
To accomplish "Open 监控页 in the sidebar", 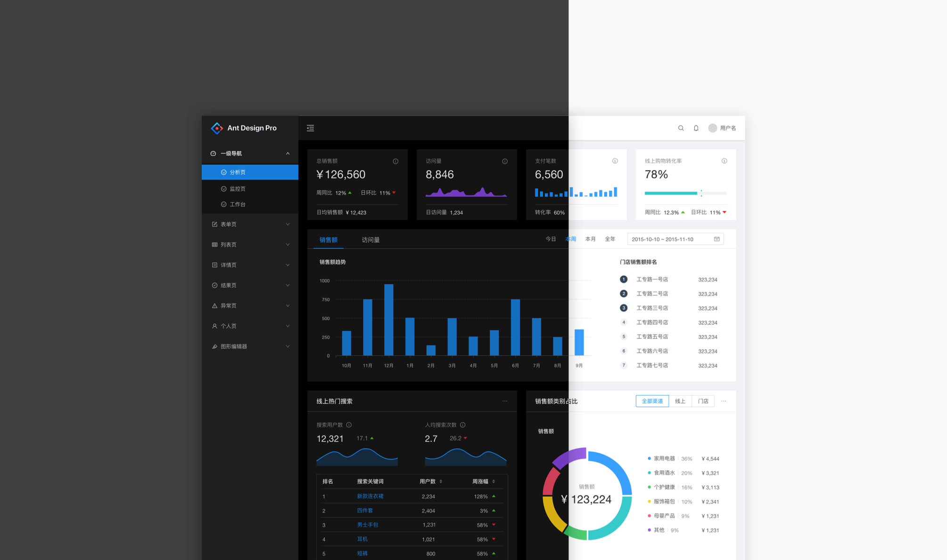I will (238, 189).
